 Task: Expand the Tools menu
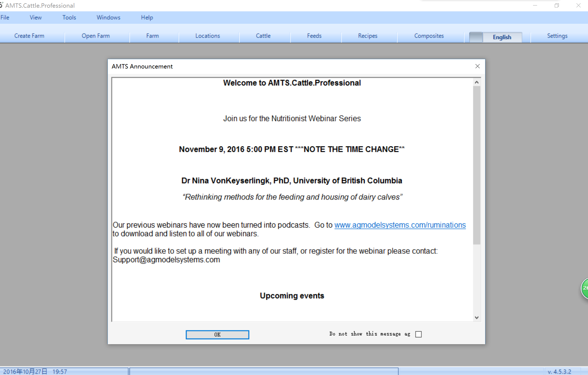[x=68, y=18]
